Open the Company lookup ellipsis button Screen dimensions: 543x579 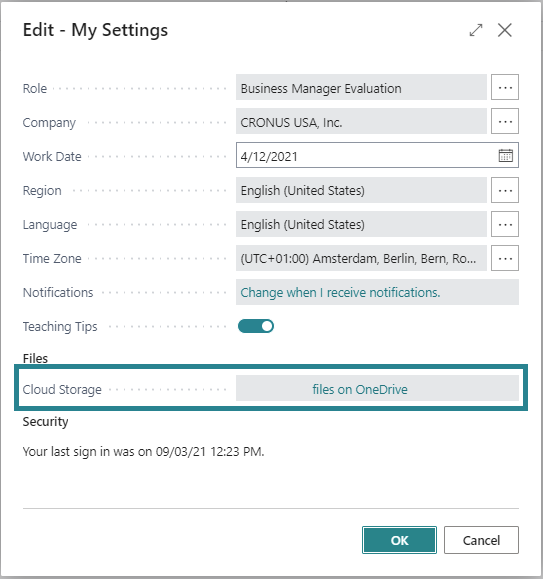[x=505, y=121]
